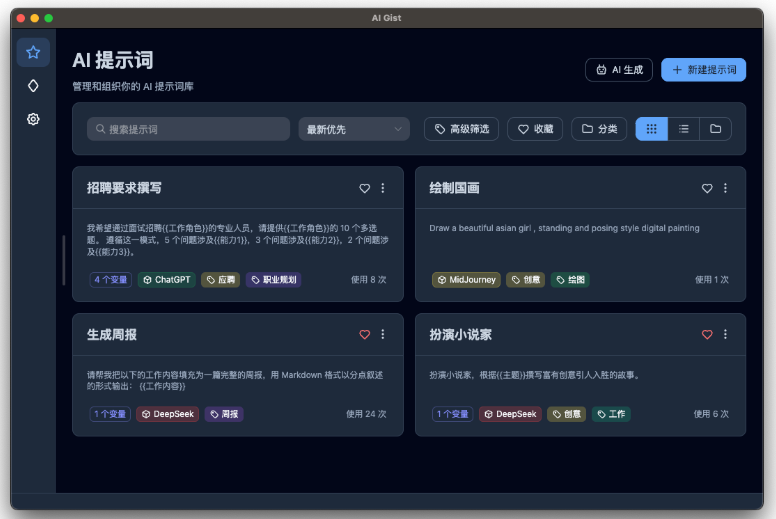Open settings gear in sidebar
The height and width of the screenshot is (519, 776).
33,119
